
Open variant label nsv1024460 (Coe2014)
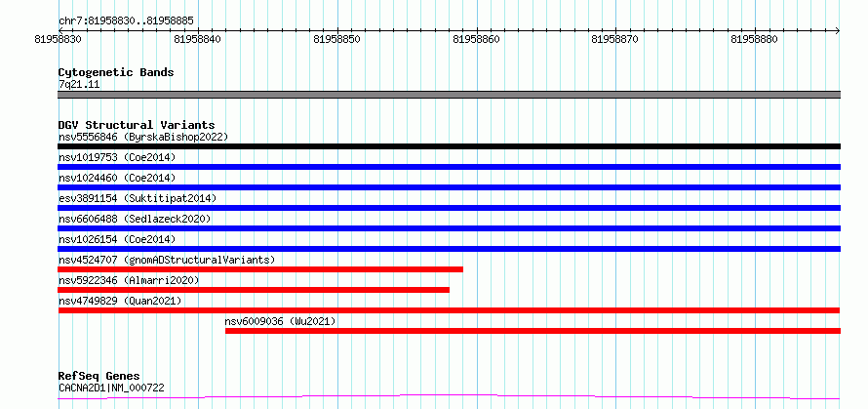117,178
